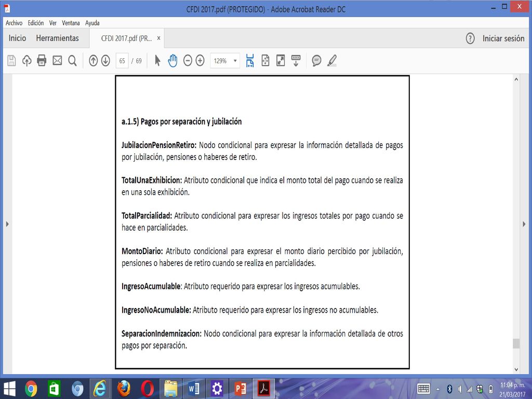The height and width of the screenshot is (399, 532).
Task: Zoom out with the minus button
Action: [188, 61]
